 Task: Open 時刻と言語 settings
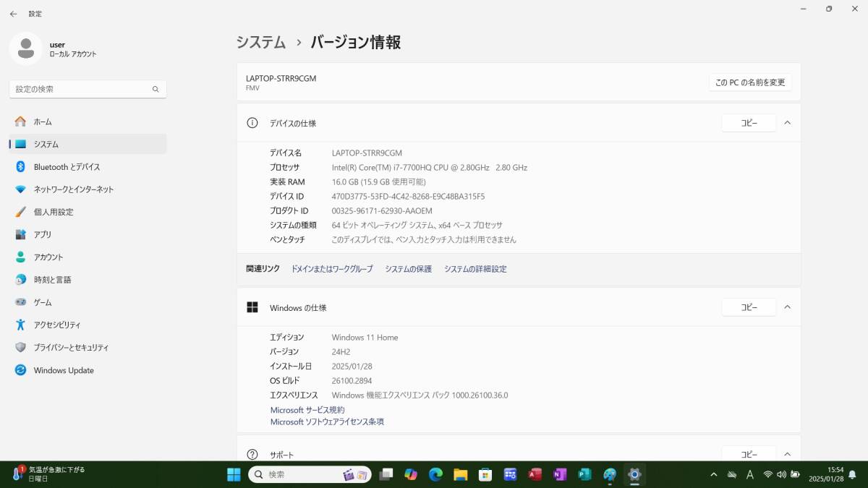pos(88,279)
